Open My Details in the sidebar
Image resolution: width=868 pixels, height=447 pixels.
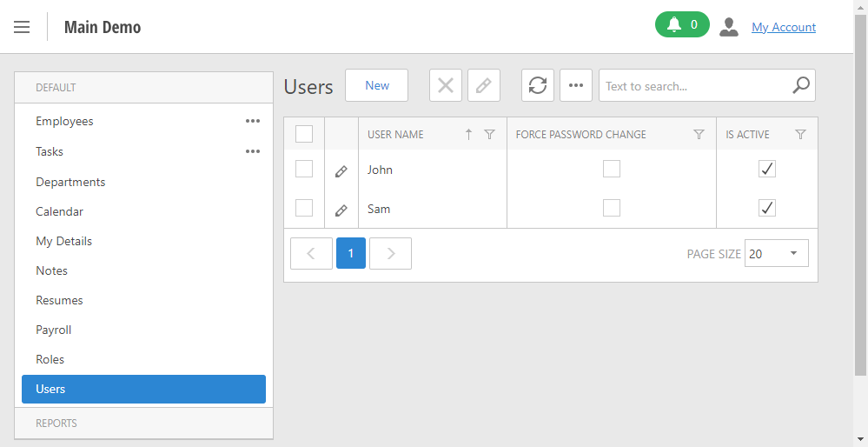coord(63,242)
